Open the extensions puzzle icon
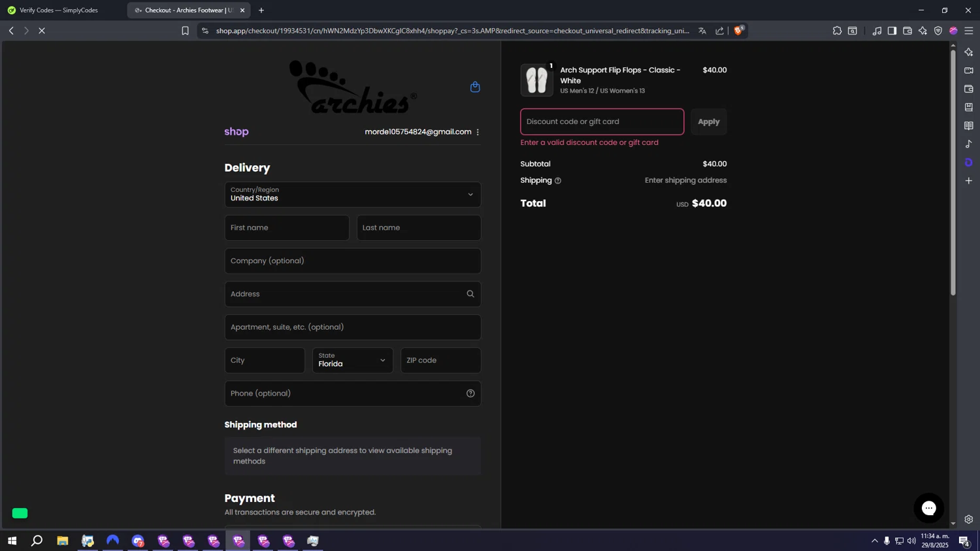The image size is (980, 551). [x=837, y=31]
